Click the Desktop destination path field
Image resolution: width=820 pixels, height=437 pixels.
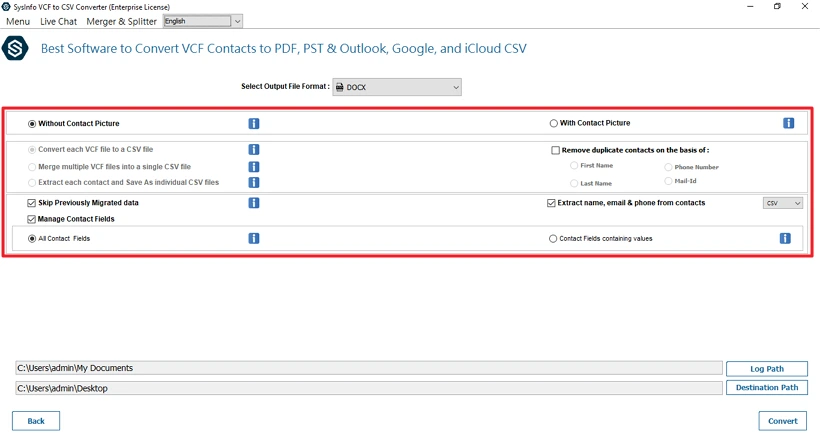pos(369,388)
